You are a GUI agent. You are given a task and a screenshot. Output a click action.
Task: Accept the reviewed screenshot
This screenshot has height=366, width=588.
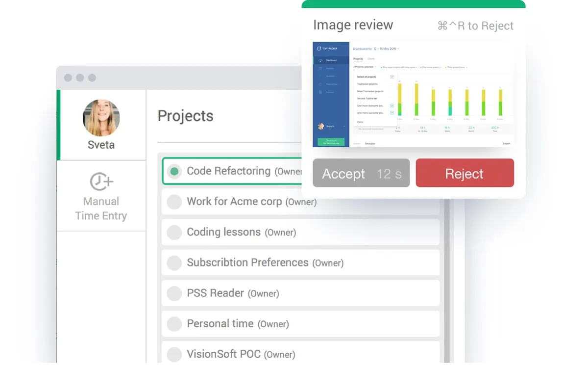(x=361, y=173)
